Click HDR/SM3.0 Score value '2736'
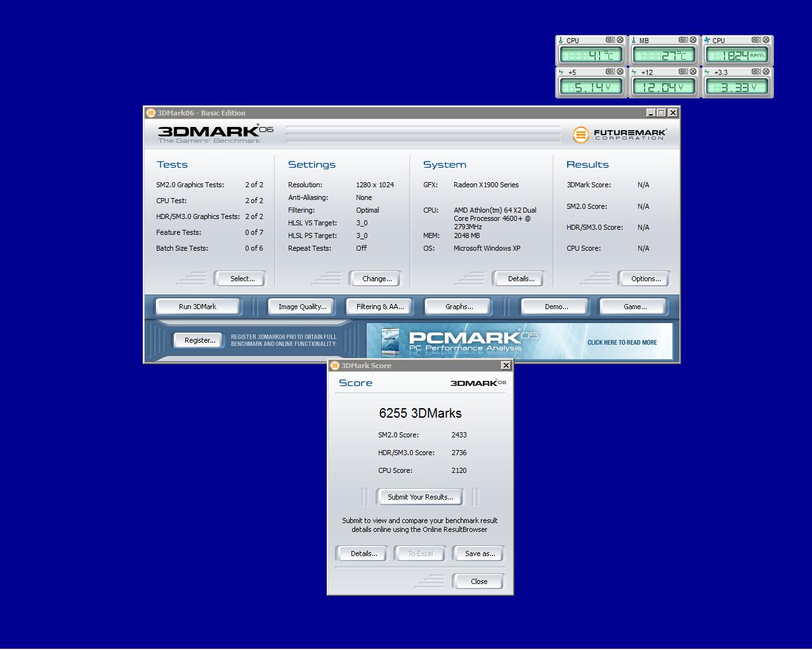The image size is (812, 650). (x=459, y=453)
